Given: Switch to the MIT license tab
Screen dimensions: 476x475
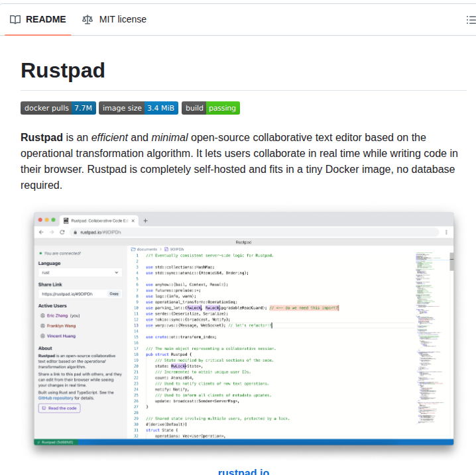Looking at the screenshot, I should coord(115,19).
